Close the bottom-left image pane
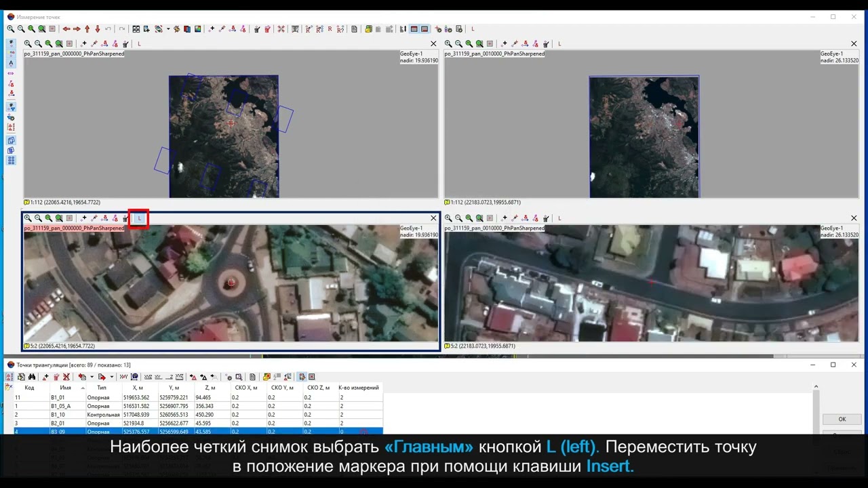Image resolution: width=868 pixels, height=488 pixels. point(433,218)
